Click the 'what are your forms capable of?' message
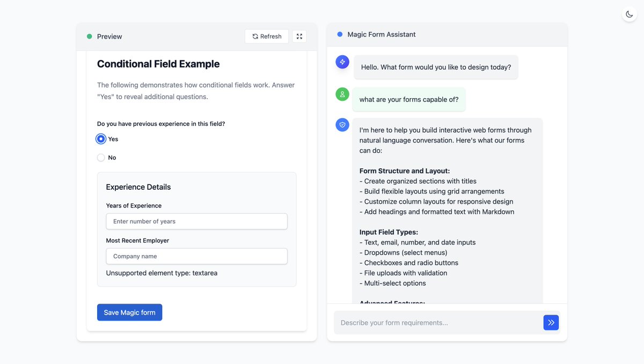Screen dimensions: 644x364 pos(409,100)
